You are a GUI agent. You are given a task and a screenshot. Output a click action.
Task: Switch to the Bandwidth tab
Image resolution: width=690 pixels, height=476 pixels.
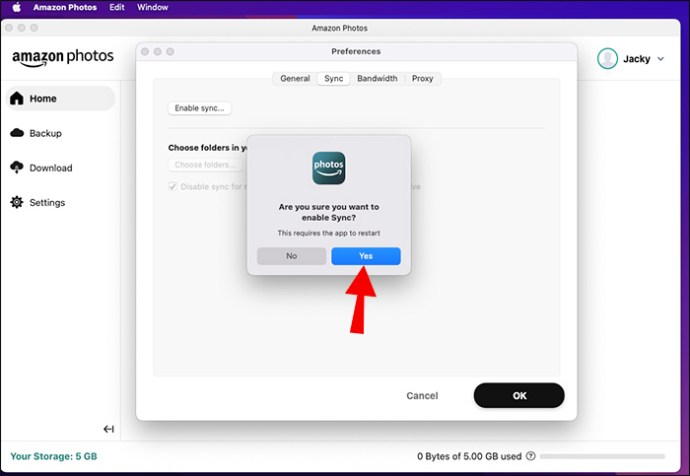(377, 78)
